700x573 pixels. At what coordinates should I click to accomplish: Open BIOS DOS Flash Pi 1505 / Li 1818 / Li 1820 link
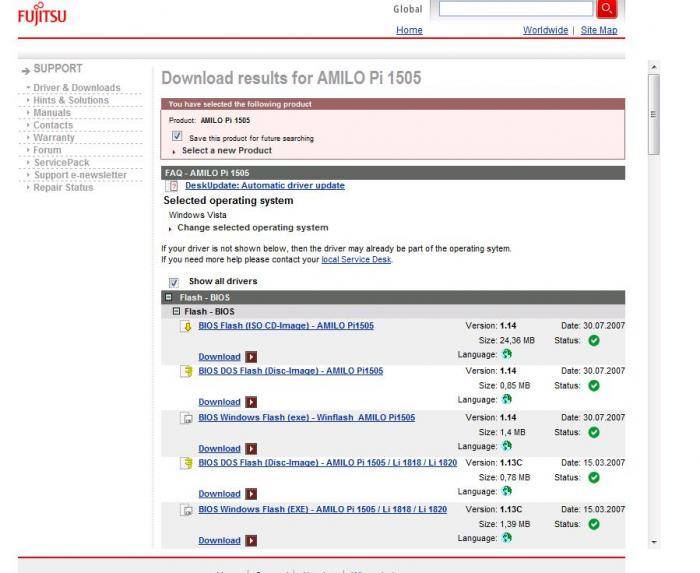328,463
